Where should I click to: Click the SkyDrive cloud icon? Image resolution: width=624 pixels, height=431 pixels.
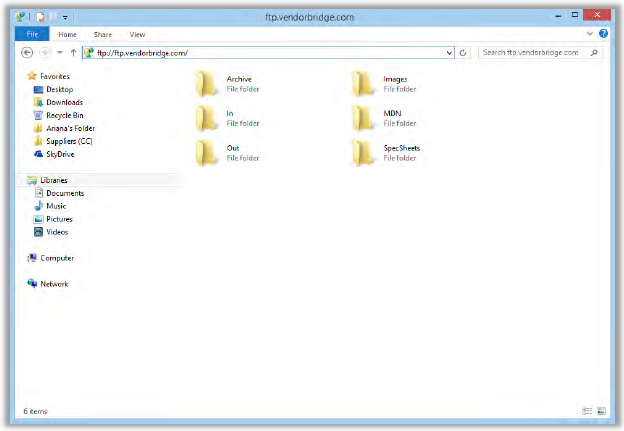[x=38, y=154]
